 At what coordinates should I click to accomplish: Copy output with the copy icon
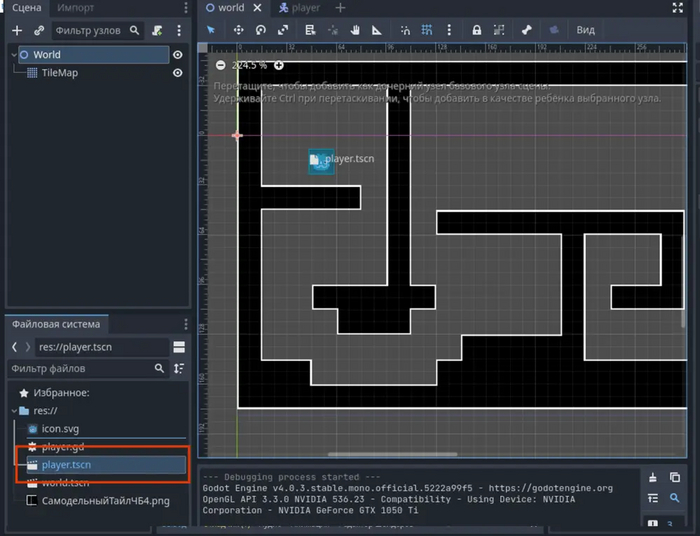[x=677, y=477]
